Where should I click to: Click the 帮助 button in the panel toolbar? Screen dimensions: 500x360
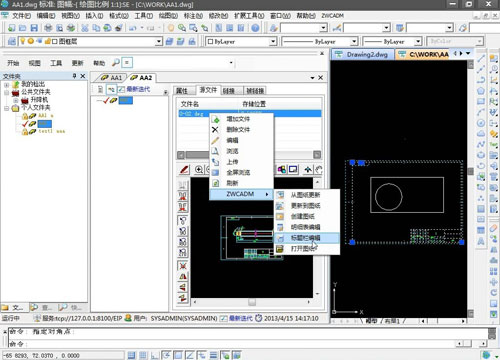(x=99, y=63)
